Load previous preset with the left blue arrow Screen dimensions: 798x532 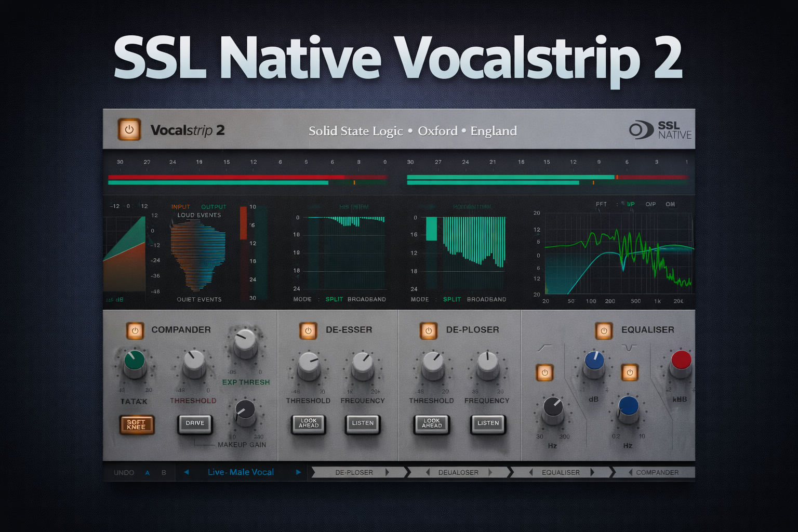pyautogui.click(x=187, y=472)
